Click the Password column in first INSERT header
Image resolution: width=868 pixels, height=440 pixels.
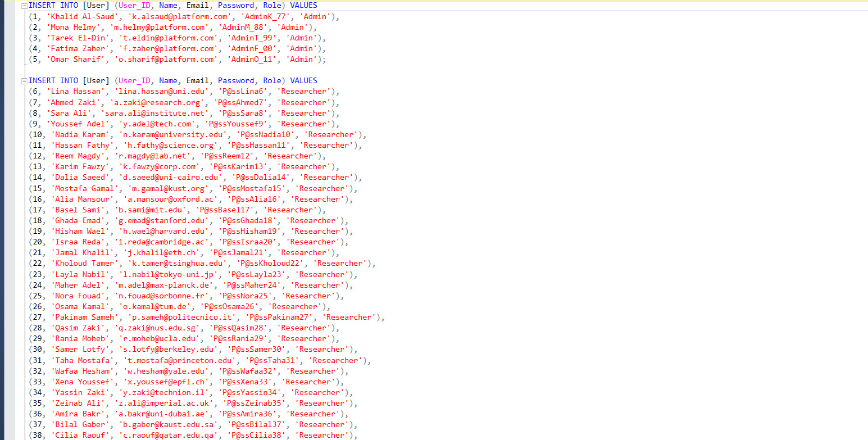(235, 6)
